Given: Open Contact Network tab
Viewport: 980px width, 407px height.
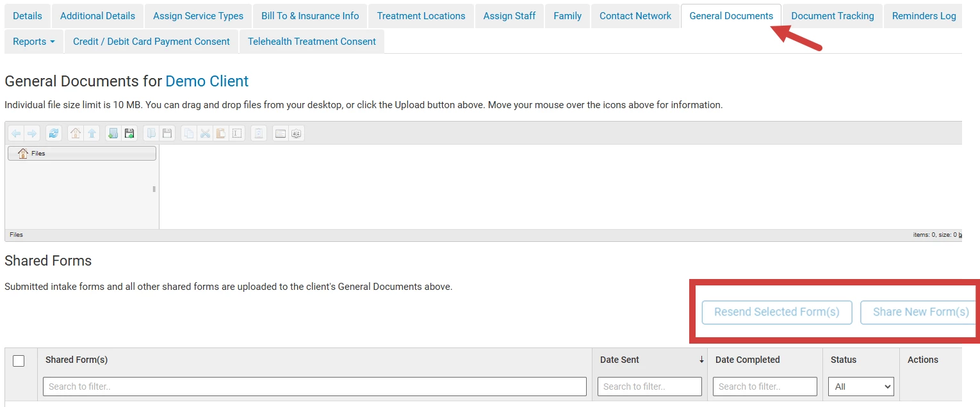Looking at the screenshot, I should pyautogui.click(x=635, y=16).
